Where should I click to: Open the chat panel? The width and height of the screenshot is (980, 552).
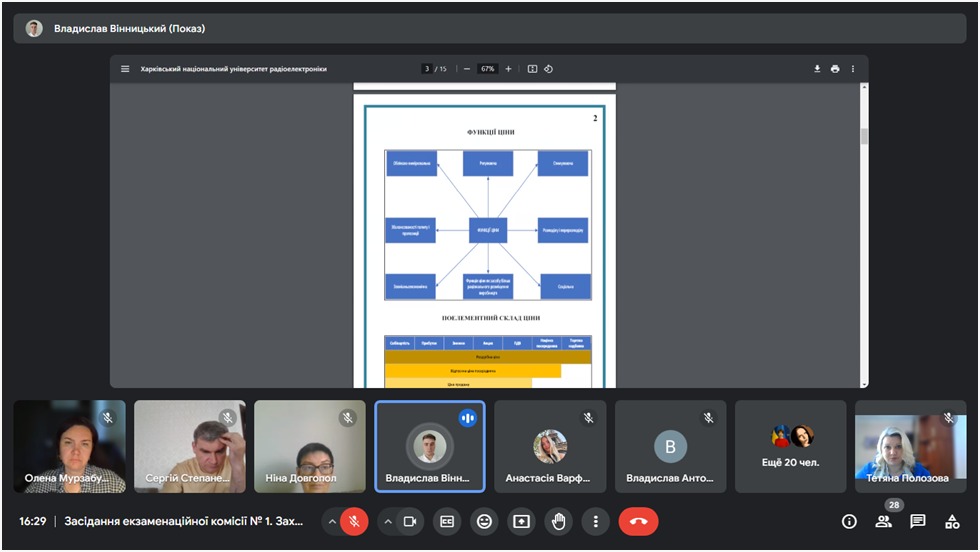(x=918, y=521)
